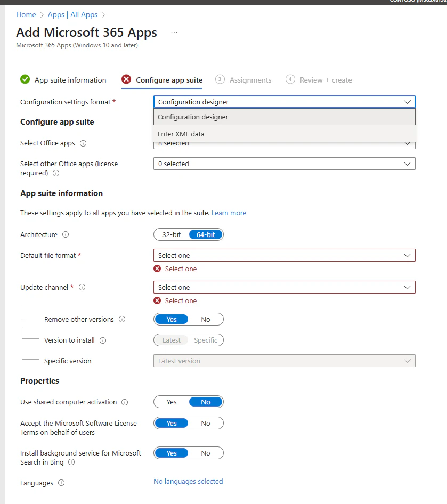
Task: Open the Default file format dropdown
Action: [x=285, y=256]
